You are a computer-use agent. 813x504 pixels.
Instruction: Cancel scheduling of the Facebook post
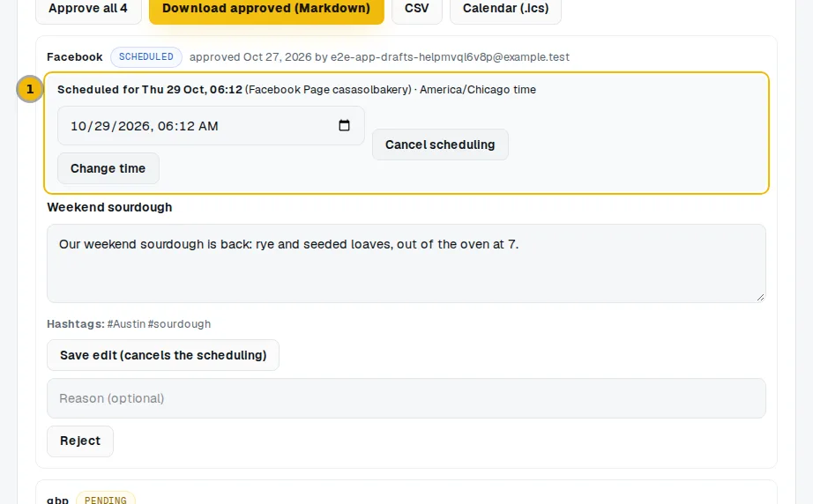coord(440,145)
